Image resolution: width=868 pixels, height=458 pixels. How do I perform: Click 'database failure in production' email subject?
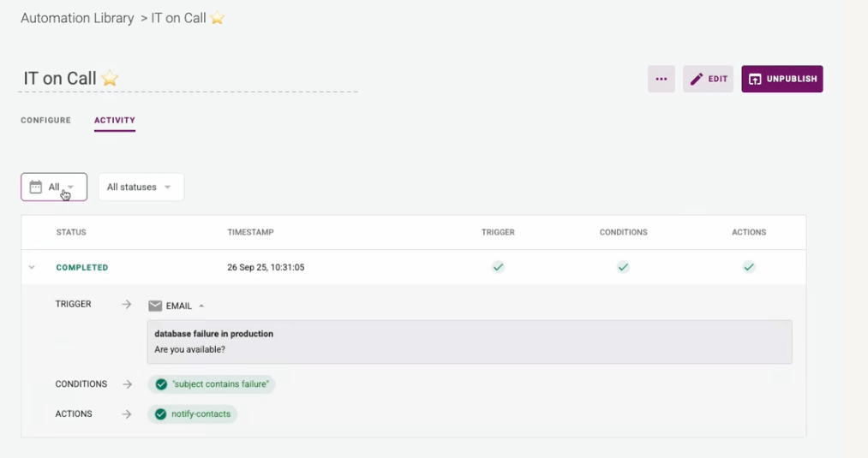(213, 334)
